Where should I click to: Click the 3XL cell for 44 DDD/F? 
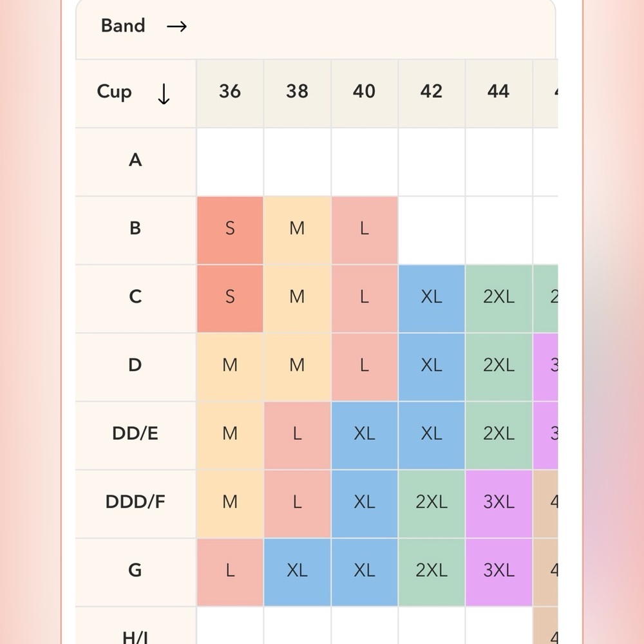click(x=498, y=502)
